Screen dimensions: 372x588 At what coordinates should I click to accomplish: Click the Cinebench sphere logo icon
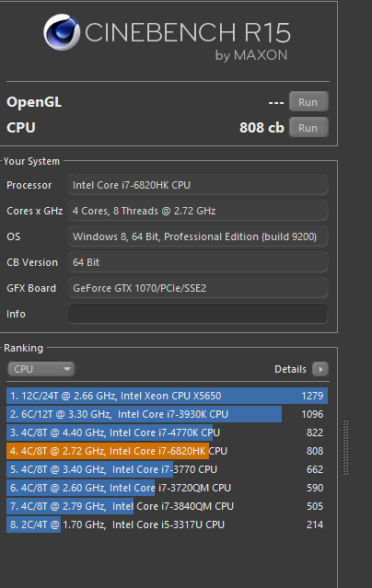click(61, 32)
